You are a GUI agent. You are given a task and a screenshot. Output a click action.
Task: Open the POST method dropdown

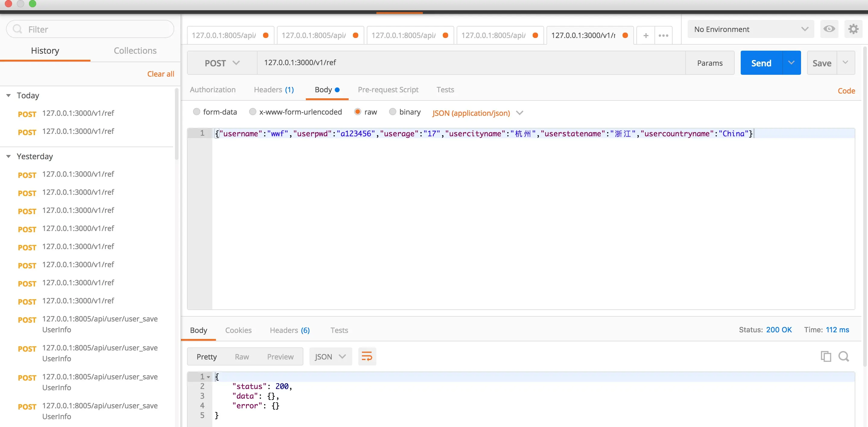point(222,63)
